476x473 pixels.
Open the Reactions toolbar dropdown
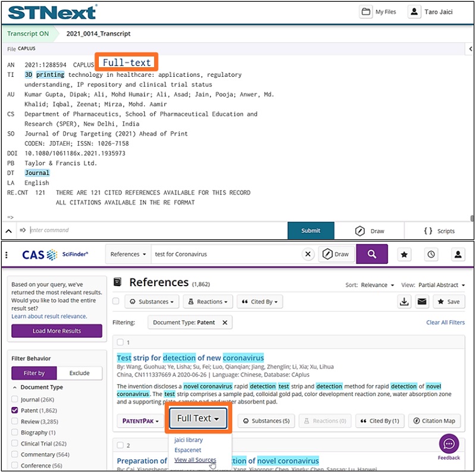tap(208, 302)
